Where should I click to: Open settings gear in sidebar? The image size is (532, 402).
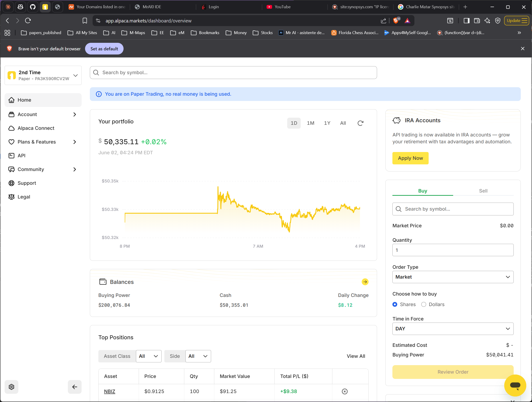pos(11,387)
